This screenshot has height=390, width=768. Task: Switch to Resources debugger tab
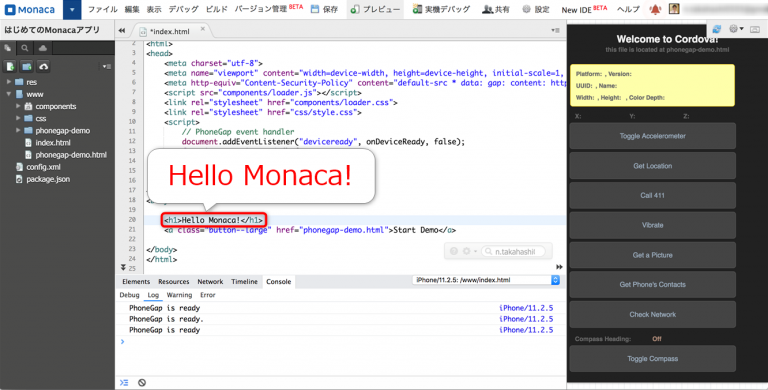point(173,282)
